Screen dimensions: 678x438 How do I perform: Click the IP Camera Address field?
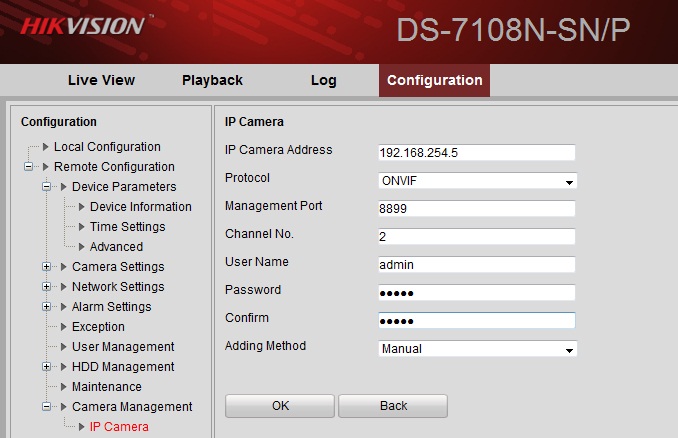[477, 153]
